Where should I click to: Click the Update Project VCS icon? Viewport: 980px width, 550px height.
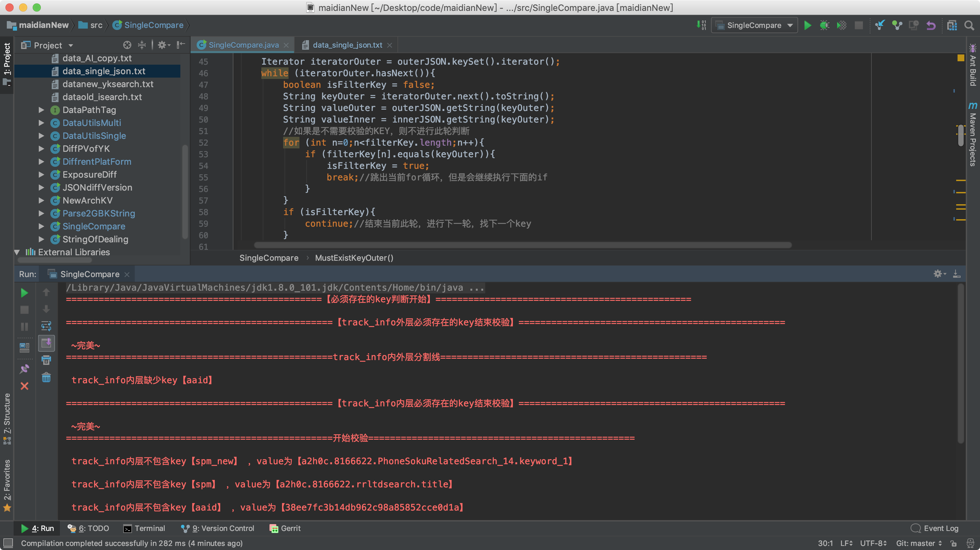880,26
